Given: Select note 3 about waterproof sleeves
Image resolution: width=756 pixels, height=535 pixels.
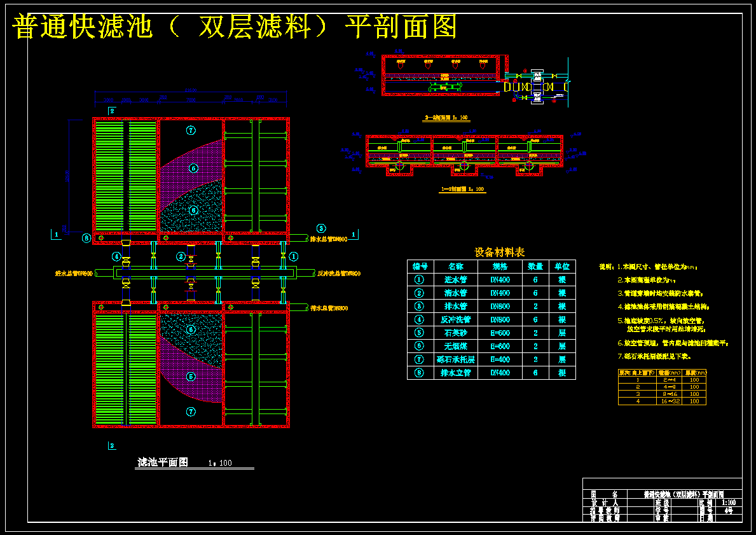Looking at the screenshot, I should tap(660, 293).
